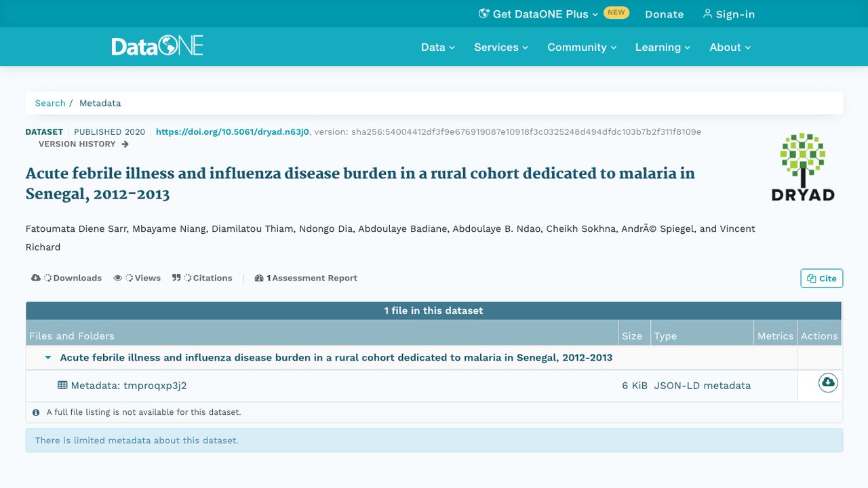The image size is (868, 488).
Task: Open the About menu
Action: tap(730, 47)
